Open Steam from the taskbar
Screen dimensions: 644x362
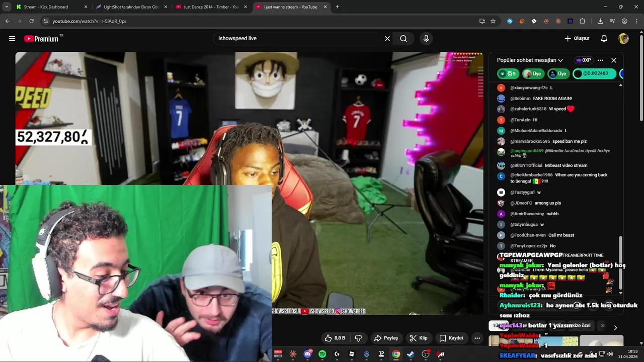click(411, 354)
